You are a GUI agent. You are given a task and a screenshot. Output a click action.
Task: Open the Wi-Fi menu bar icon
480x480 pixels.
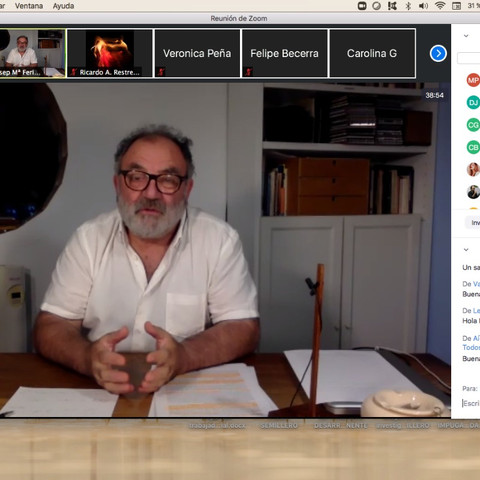440,6
